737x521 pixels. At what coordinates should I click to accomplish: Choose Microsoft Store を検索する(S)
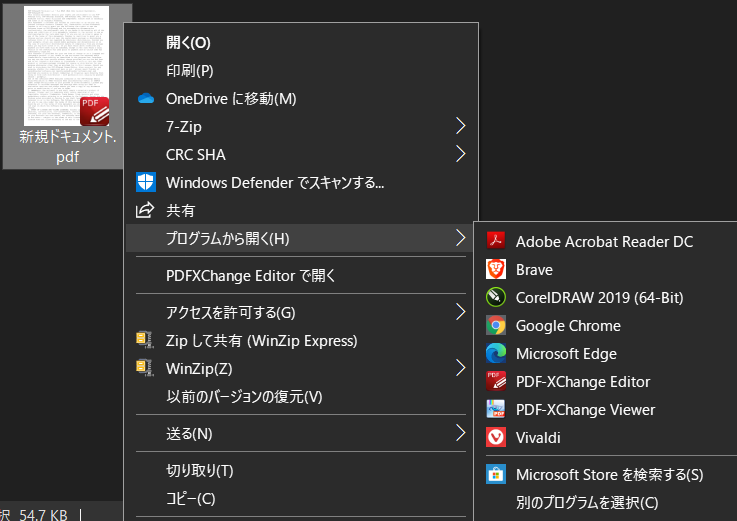click(x=609, y=474)
